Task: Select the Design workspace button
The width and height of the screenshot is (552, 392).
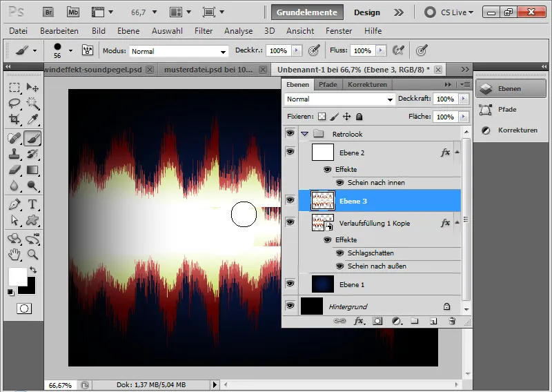Action: (x=367, y=12)
